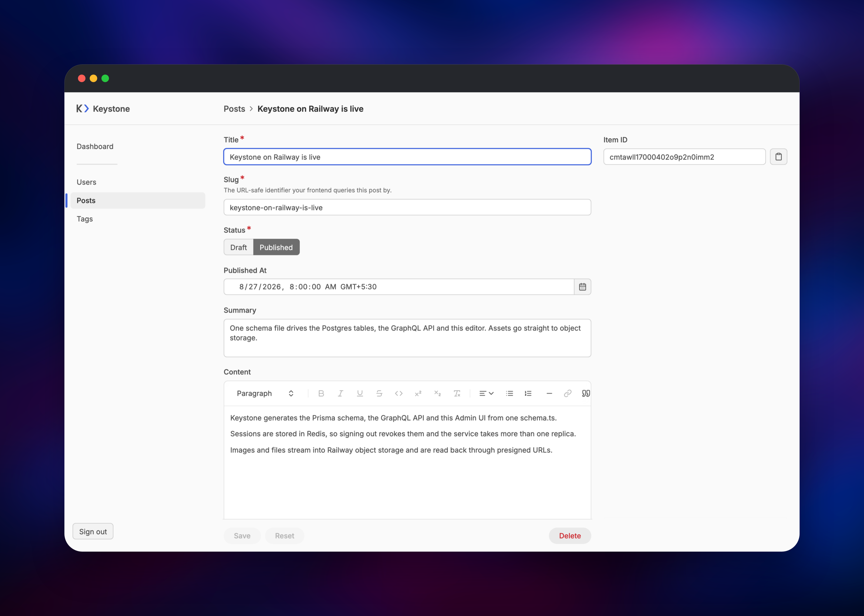Click the red close window button
Viewport: 864px width, 616px height.
click(82, 78)
